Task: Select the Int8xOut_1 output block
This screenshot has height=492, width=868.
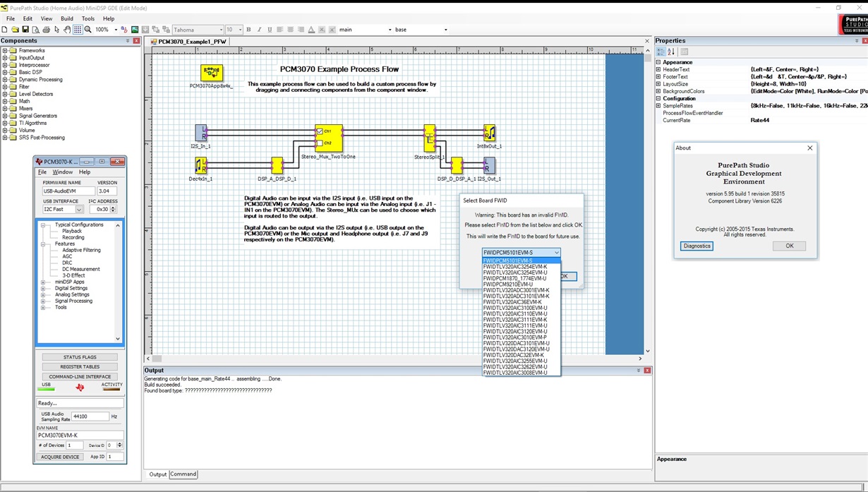Action: (x=489, y=133)
